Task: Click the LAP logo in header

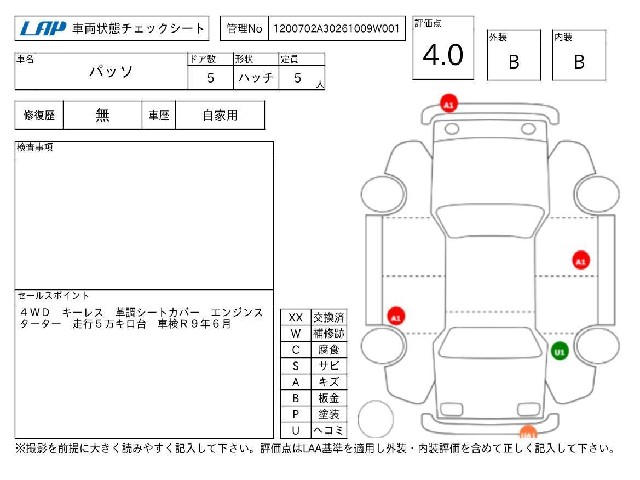Action: (x=42, y=29)
